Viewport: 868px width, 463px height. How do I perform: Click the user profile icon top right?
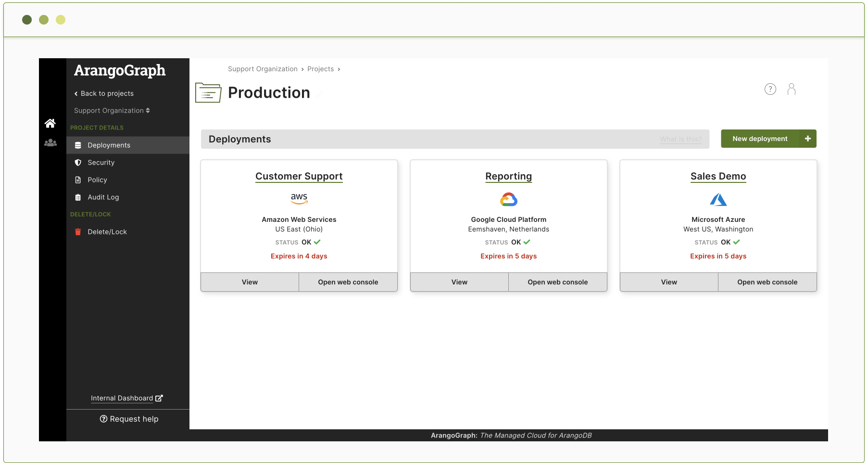792,89
